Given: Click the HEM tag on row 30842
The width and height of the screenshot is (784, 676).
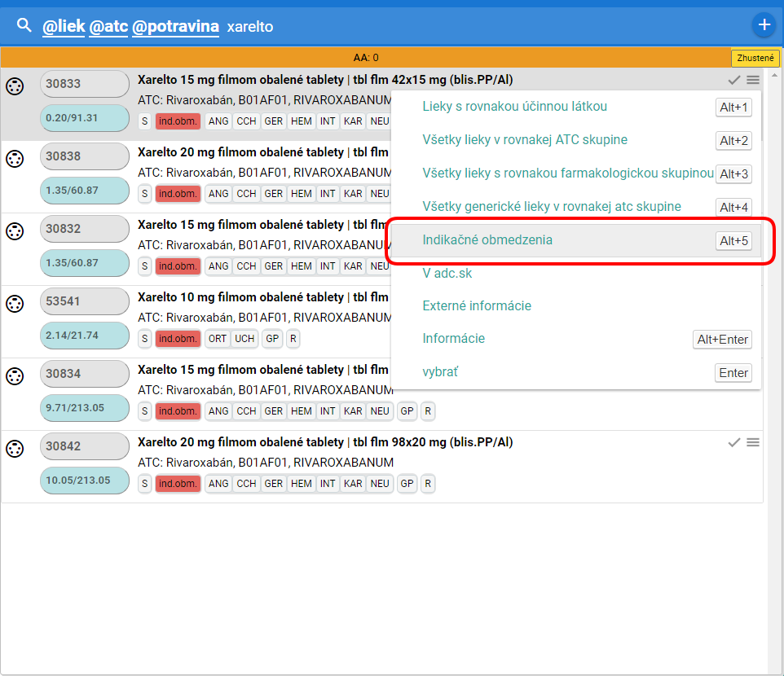Looking at the screenshot, I should (302, 484).
